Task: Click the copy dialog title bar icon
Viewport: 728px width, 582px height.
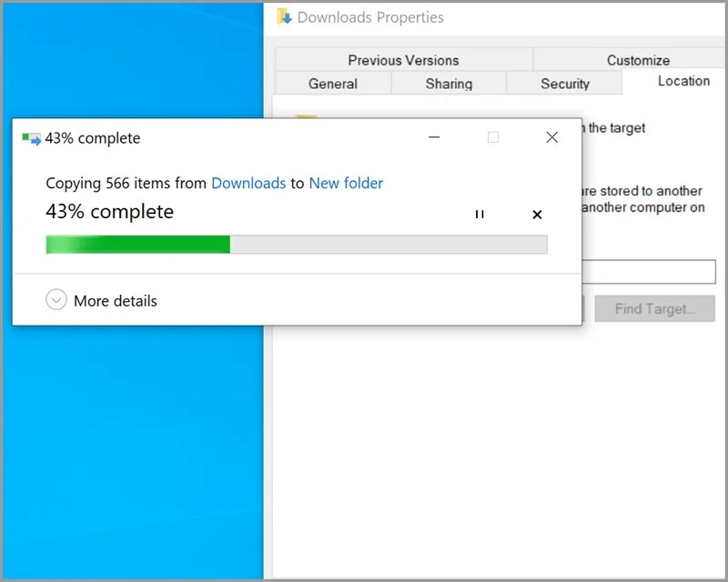Action: pos(32,139)
